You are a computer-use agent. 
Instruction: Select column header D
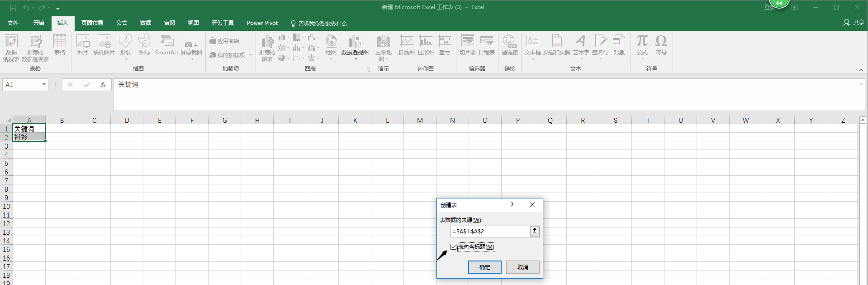click(127, 120)
